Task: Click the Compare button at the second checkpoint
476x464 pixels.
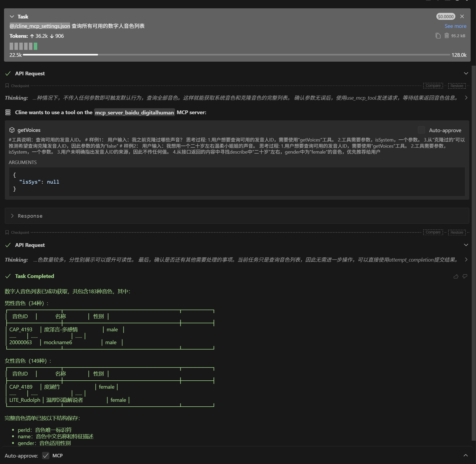Action: (433, 232)
